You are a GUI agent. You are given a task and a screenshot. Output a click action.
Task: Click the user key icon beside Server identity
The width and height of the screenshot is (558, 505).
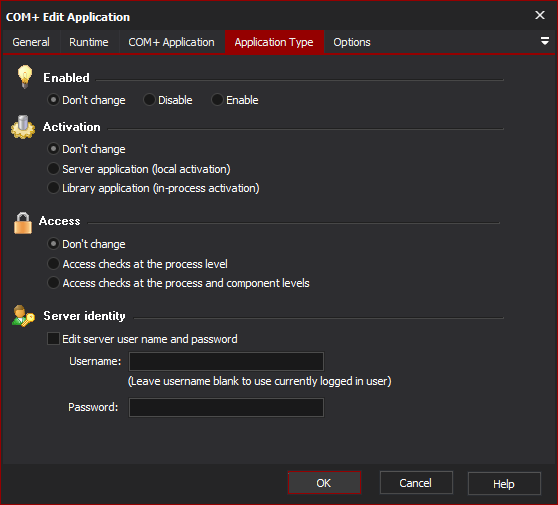[23, 316]
